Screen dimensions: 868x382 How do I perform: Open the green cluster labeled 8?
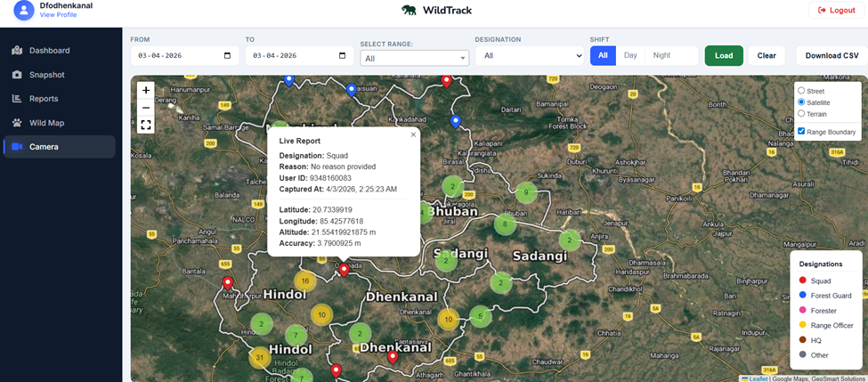tap(504, 224)
